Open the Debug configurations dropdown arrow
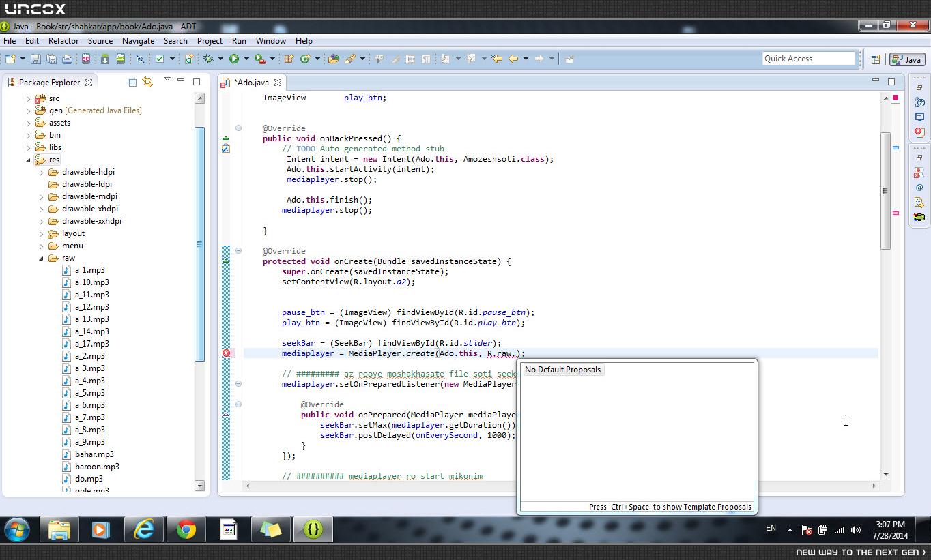The image size is (931, 560). coord(220,59)
